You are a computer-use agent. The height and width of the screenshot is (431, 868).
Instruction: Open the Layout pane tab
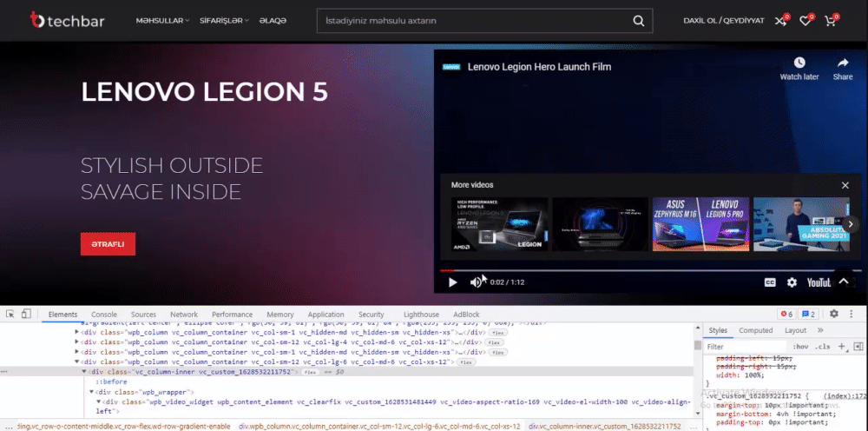click(x=795, y=330)
